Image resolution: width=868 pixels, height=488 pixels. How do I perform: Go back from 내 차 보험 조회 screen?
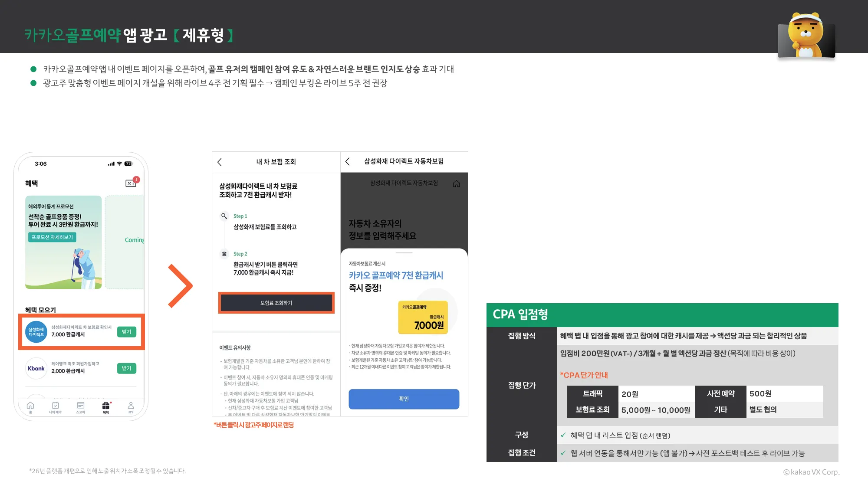220,162
